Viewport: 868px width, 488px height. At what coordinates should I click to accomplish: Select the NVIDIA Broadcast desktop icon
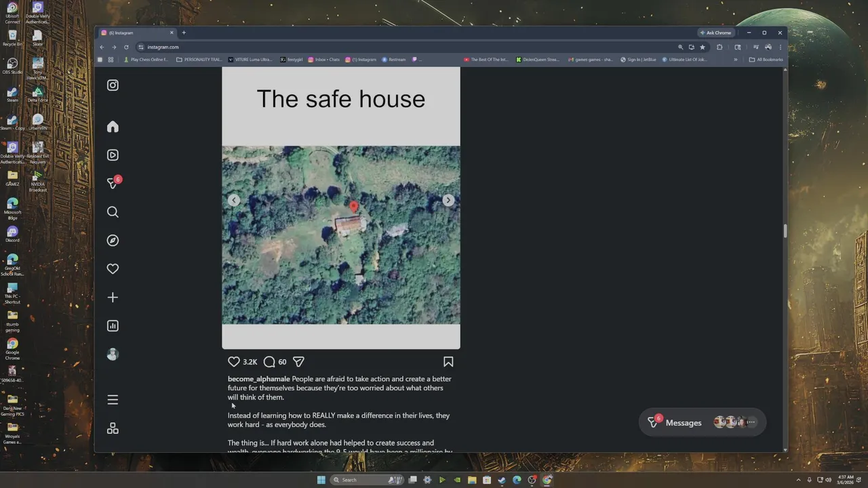coord(38,182)
